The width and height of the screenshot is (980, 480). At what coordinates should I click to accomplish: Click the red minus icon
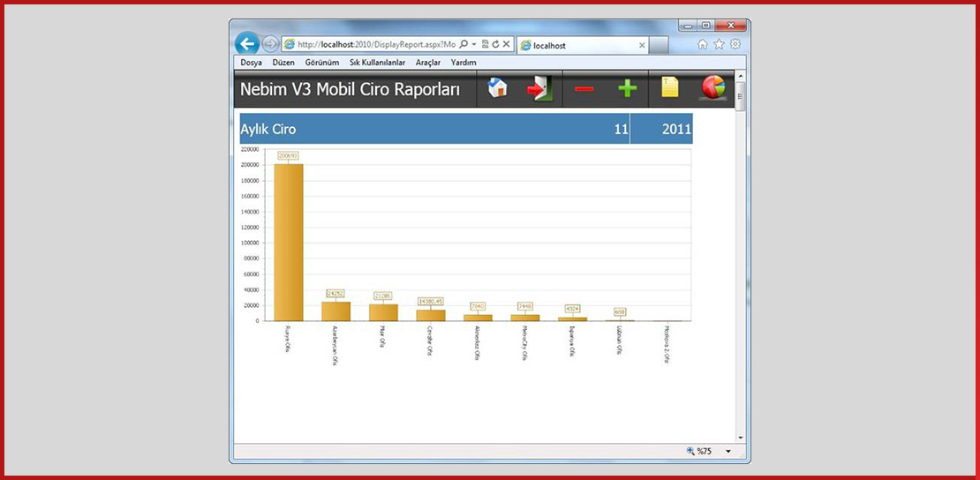(x=584, y=89)
